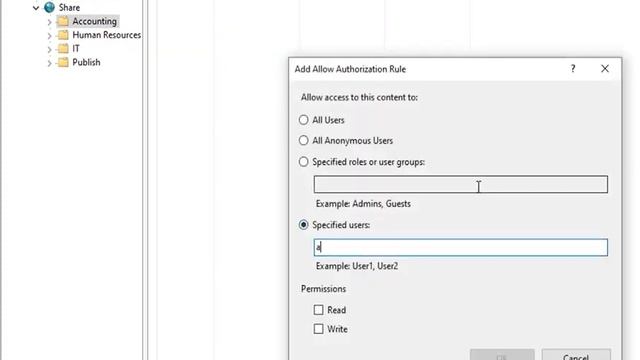Select the Accounting tree item label
This screenshot has width=640, height=360.
point(94,21)
